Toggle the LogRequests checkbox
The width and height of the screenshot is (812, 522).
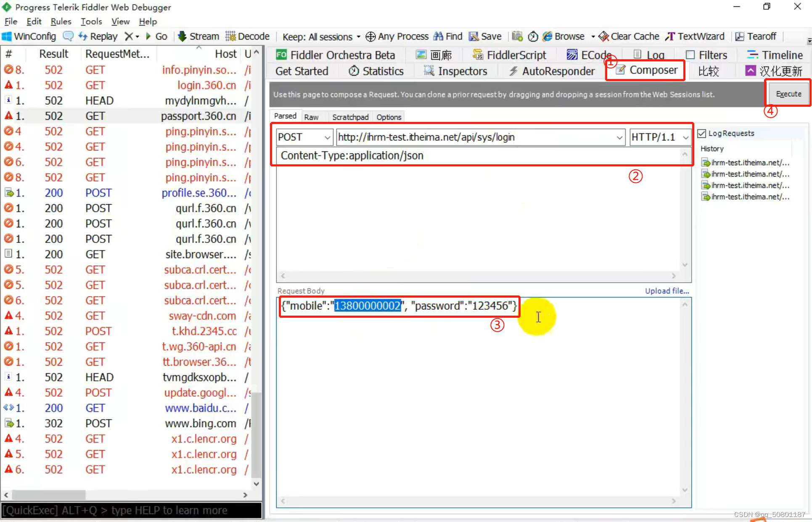pos(702,133)
